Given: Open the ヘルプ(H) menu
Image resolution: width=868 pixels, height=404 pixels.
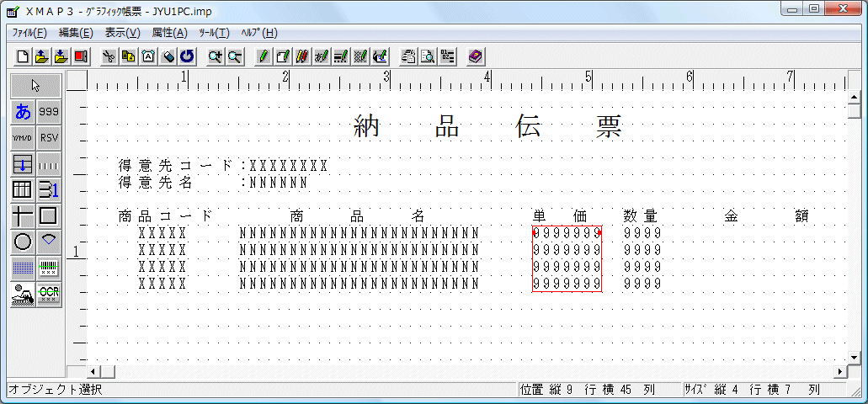Looking at the screenshot, I should point(259,33).
